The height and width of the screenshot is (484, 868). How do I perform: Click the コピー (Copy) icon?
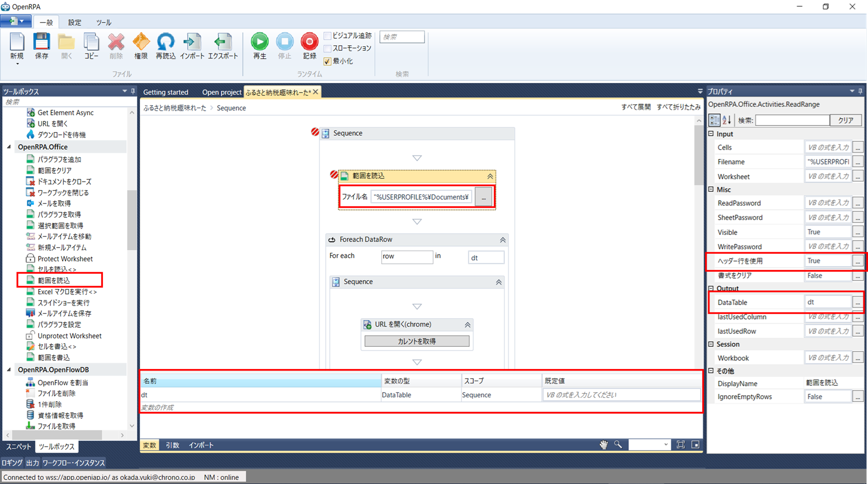(91, 42)
